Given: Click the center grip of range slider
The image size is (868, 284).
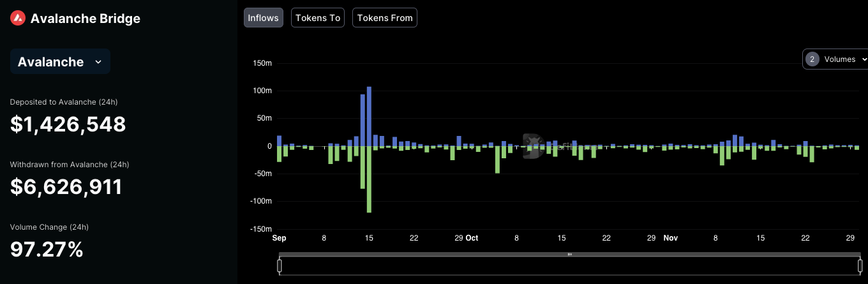Looking at the screenshot, I should click(570, 254).
